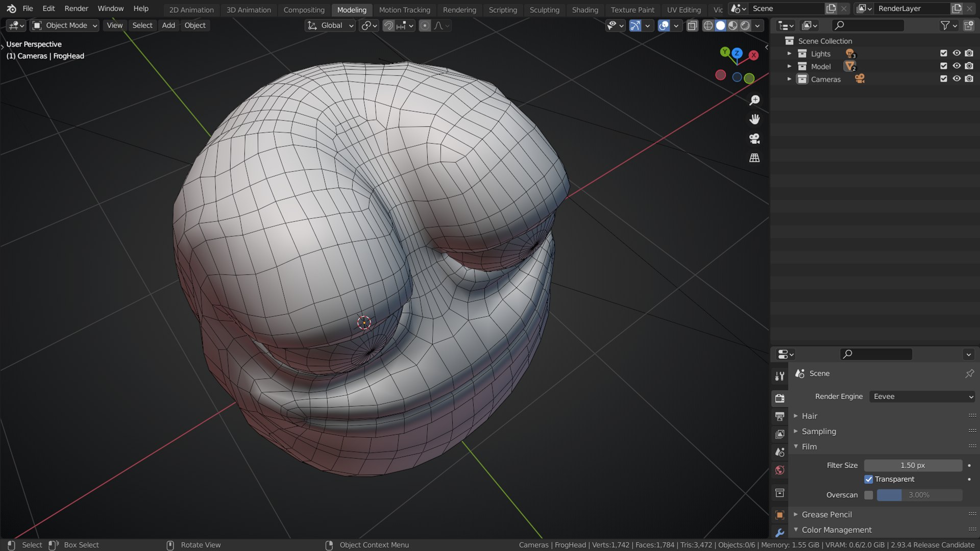Open outliner display mode dropdown
Screen dimensions: 980x551
pyautogui.click(x=810, y=26)
